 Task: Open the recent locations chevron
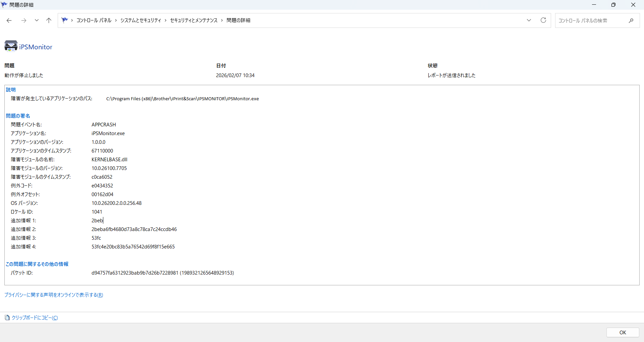[37, 20]
